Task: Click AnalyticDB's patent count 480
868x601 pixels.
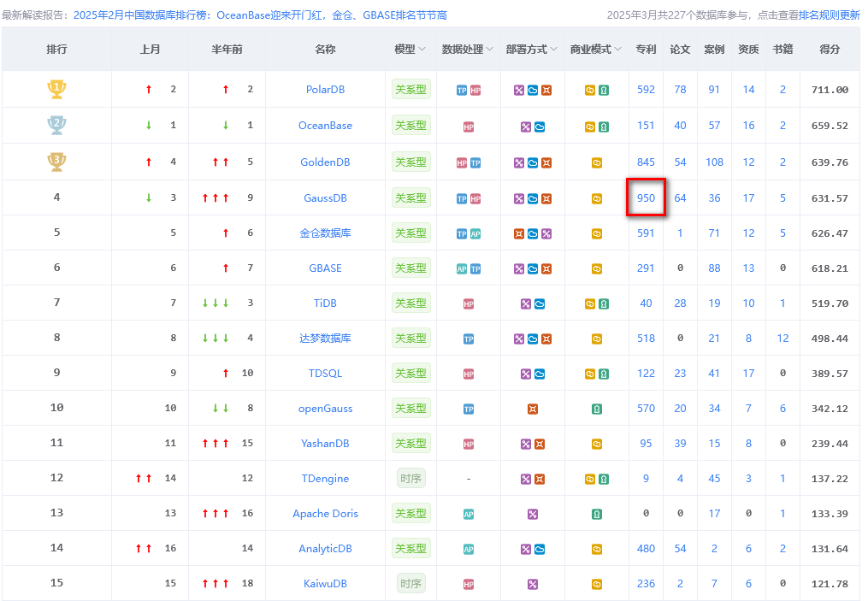Action: click(646, 548)
